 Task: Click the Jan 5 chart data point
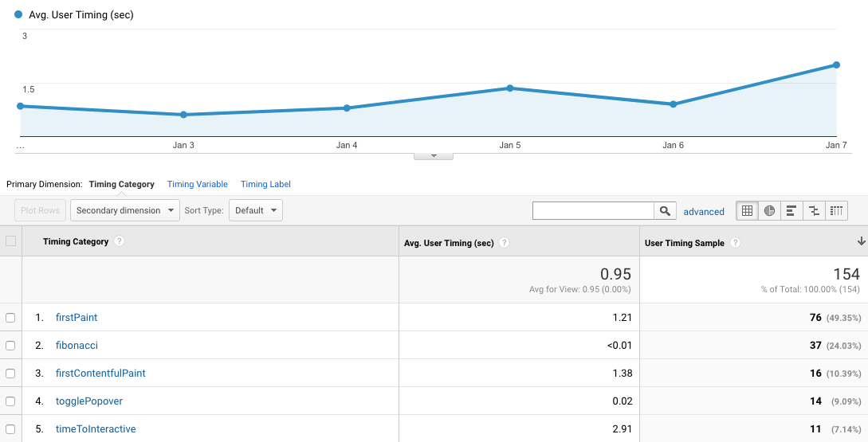(x=510, y=88)
